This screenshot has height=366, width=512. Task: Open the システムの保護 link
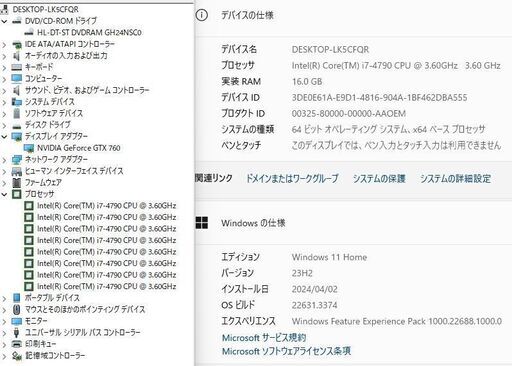click(379, 178)
